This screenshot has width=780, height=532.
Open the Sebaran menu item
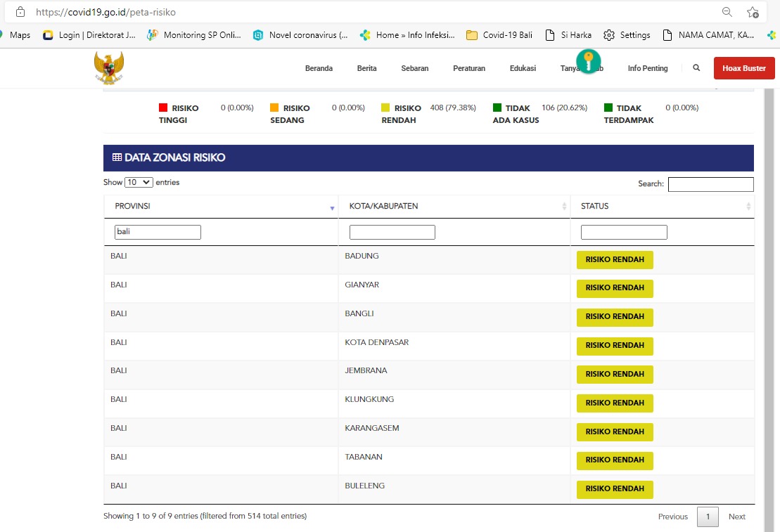pos(414,68)
